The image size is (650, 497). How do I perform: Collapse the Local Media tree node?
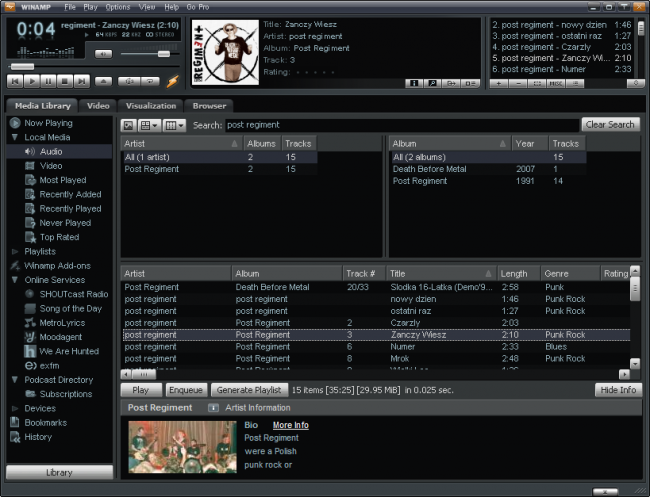coord(15,137)
